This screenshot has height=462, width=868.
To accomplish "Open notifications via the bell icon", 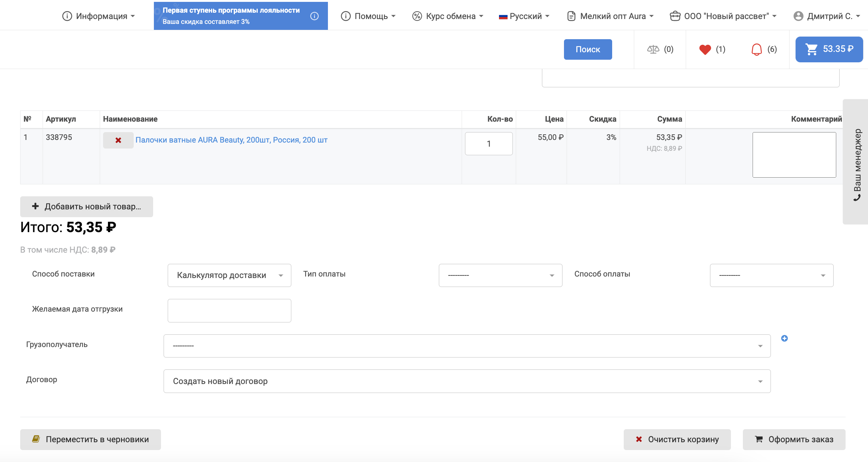I will 756,49.
